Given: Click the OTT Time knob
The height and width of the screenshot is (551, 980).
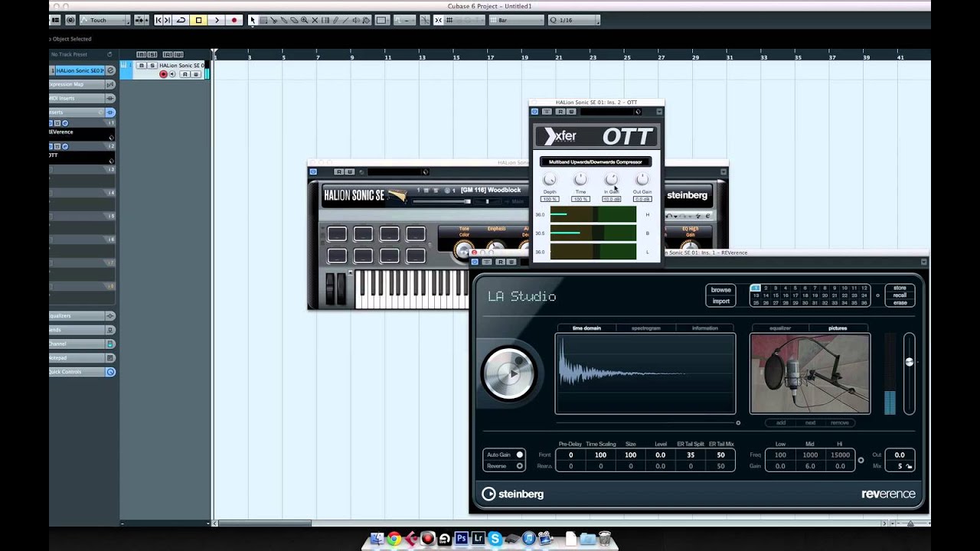Looking at the screenshot, I should [x=580, y=180].
